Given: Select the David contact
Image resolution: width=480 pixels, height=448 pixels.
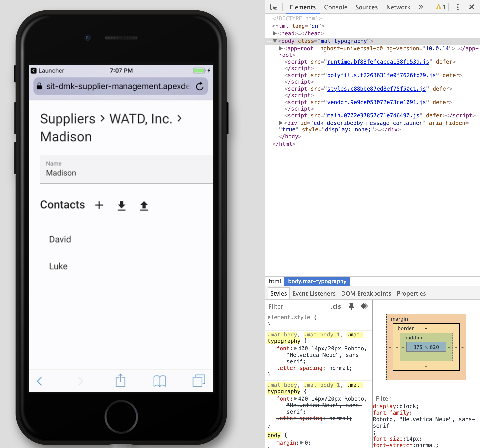Looking at the screenshot, I should pyautogui.click(x=60, y=239).
